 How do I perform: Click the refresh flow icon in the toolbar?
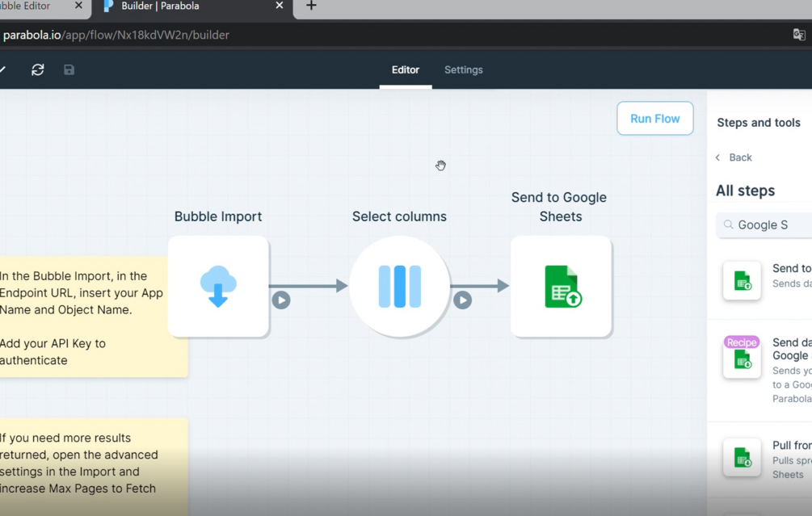pyautogui.click(x=37, y=69)
